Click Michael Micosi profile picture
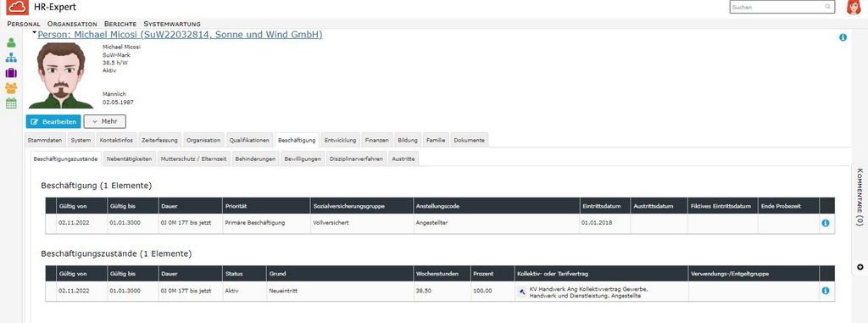This screenshot has width=868, height=323. click(61, 76)
